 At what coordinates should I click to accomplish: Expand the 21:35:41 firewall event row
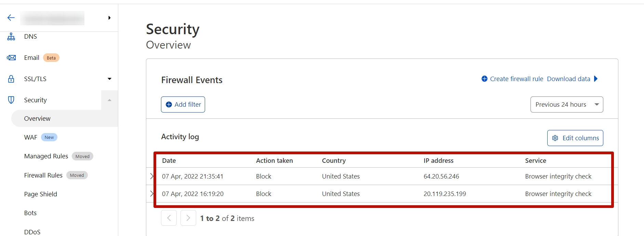tap(152, 176)
